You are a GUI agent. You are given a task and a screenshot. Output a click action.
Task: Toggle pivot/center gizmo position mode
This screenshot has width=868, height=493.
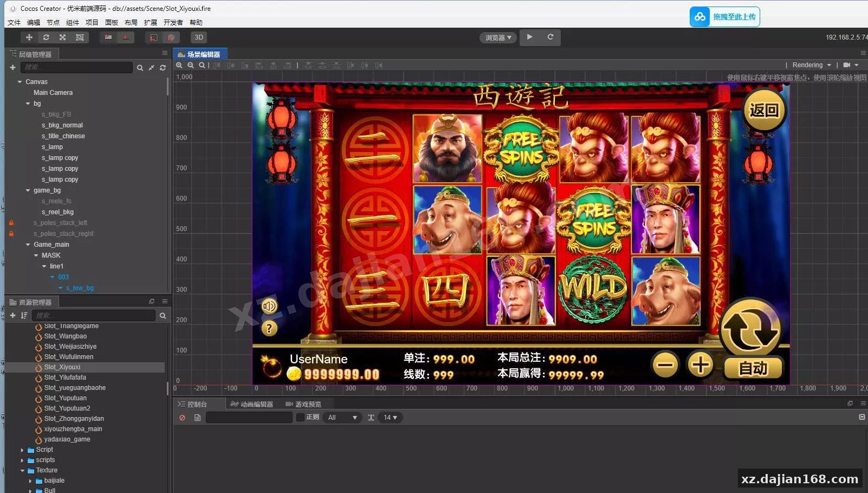(x=108, y=37)
